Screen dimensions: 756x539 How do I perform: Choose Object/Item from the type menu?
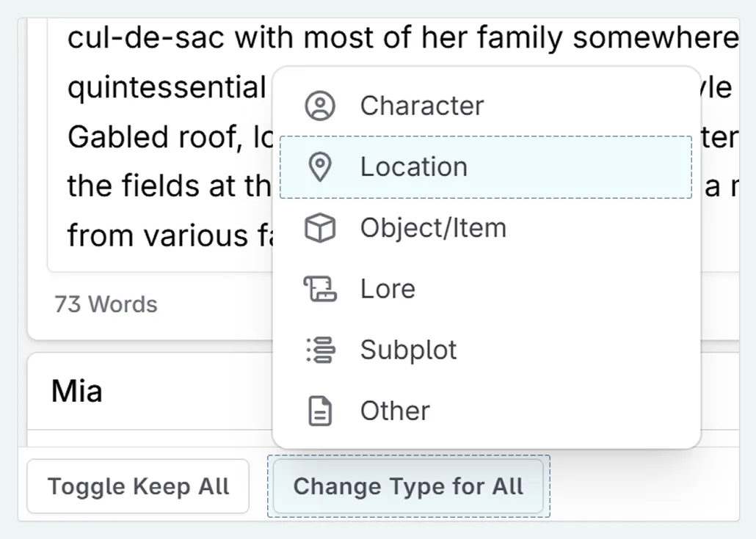click(432, 227)
